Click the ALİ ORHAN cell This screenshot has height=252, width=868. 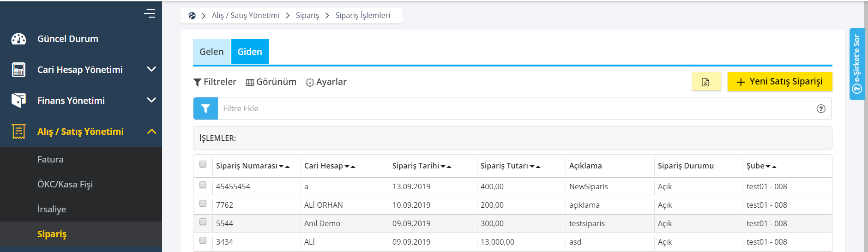(324, 205)
